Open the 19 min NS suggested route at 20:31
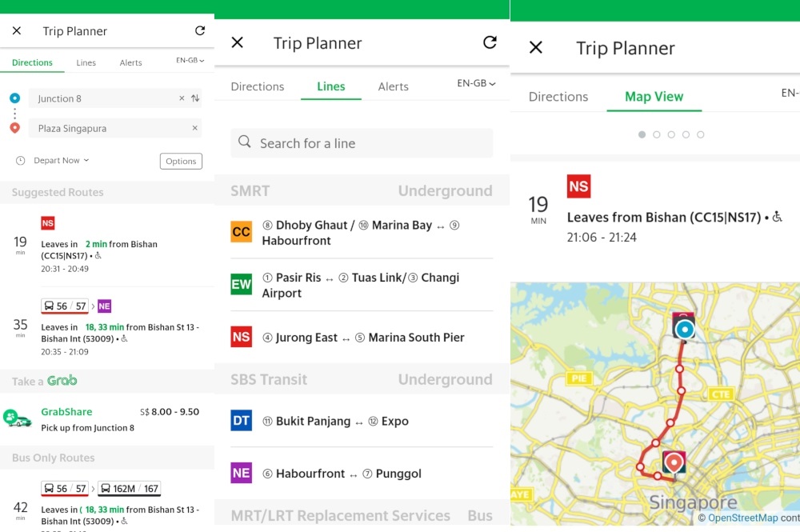Image resolution: width=800 pixels, height=532 pixels. [107, 246]
